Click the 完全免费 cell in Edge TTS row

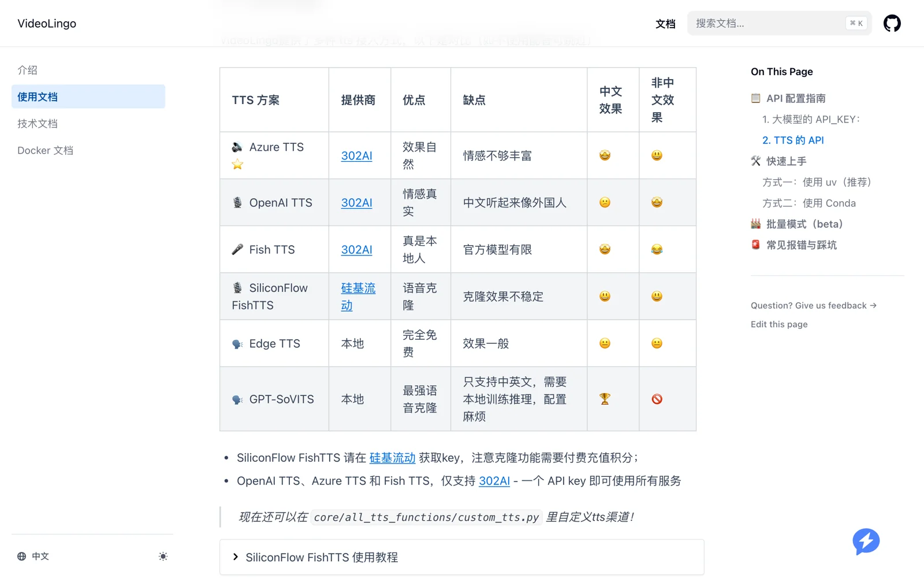[x=420, y=343]
